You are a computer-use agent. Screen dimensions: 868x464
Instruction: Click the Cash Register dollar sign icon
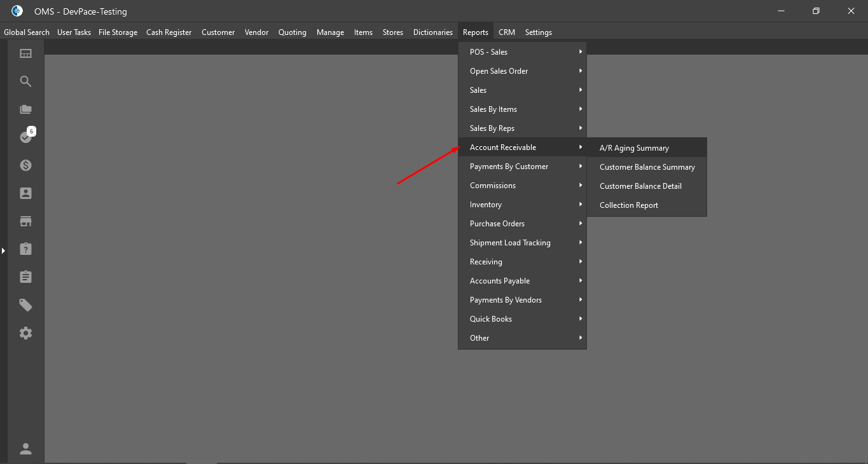[25, 165]
